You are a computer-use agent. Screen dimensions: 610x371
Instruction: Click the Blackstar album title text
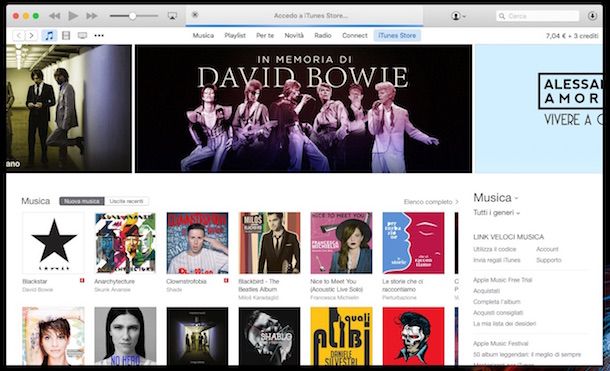coord(35,281)
